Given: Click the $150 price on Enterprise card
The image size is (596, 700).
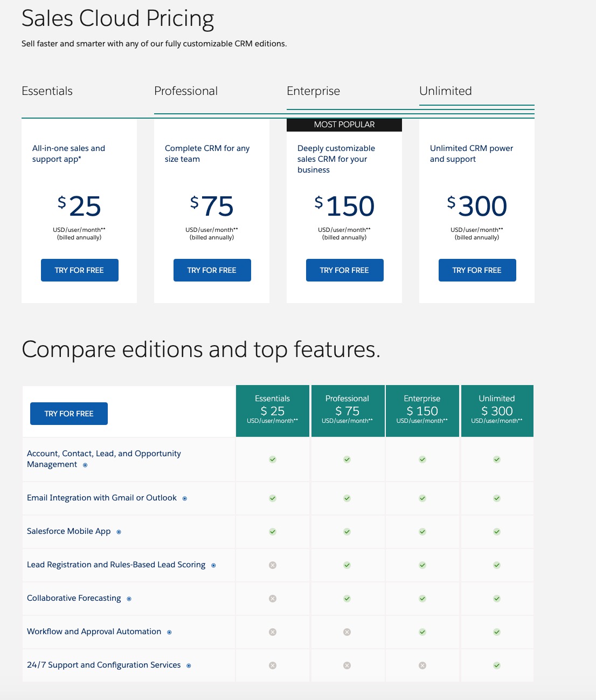Looking at the screenshot, I should click(x=345, y=207).
